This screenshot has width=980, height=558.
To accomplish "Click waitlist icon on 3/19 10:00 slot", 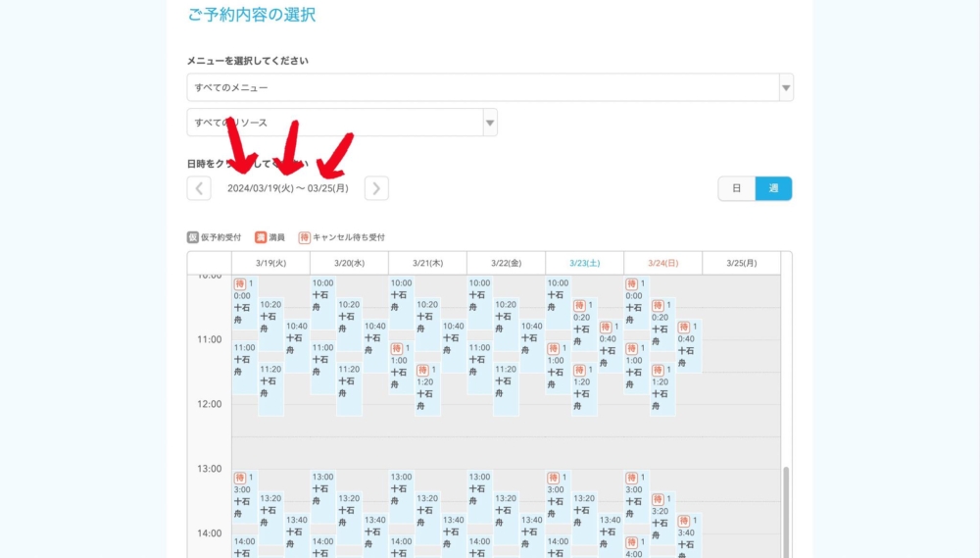I will coord(240,284).
